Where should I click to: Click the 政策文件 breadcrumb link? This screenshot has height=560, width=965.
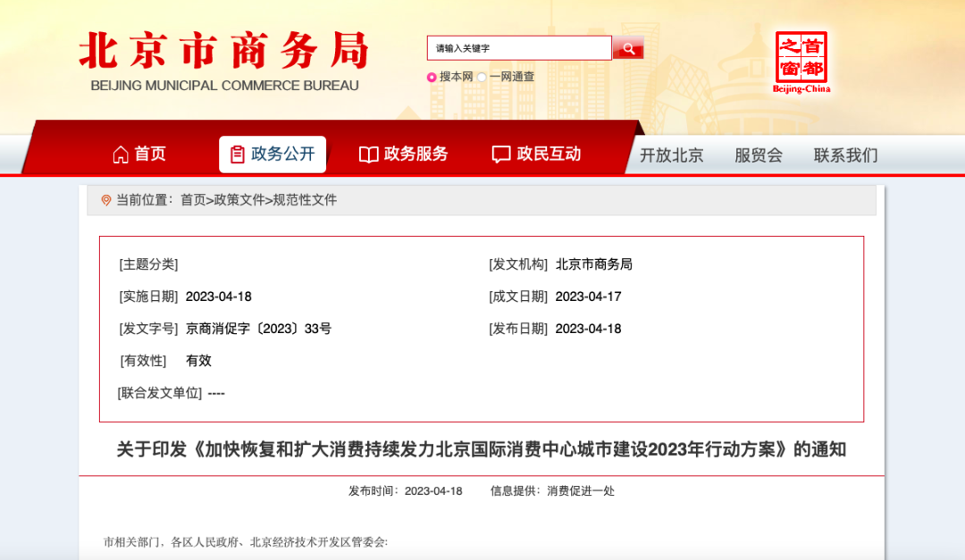click(x=239, y=200)
